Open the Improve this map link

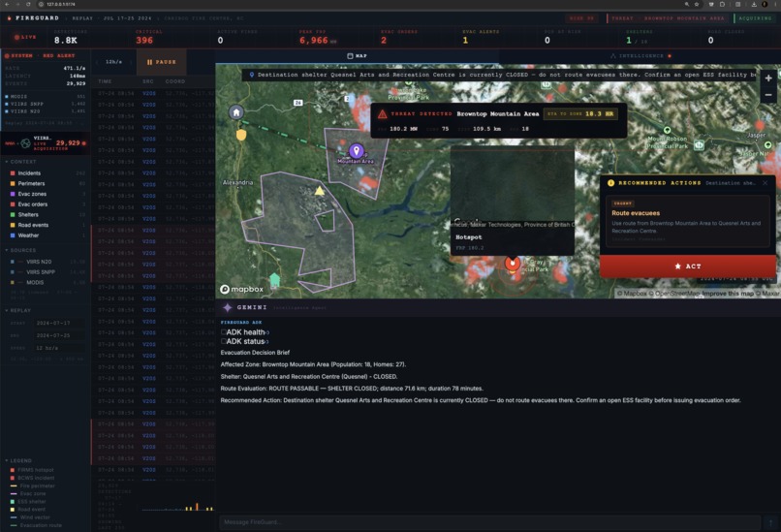[728, 294]
